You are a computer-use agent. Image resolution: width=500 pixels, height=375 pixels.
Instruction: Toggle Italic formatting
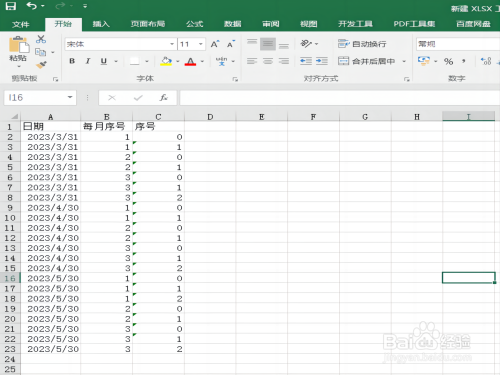88,61
